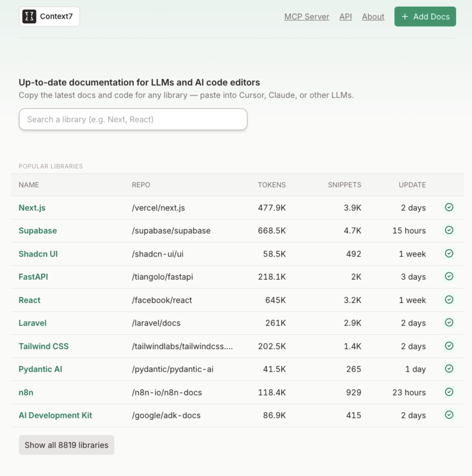Open the React library link

pyautogui.click(x=29, y=300)
